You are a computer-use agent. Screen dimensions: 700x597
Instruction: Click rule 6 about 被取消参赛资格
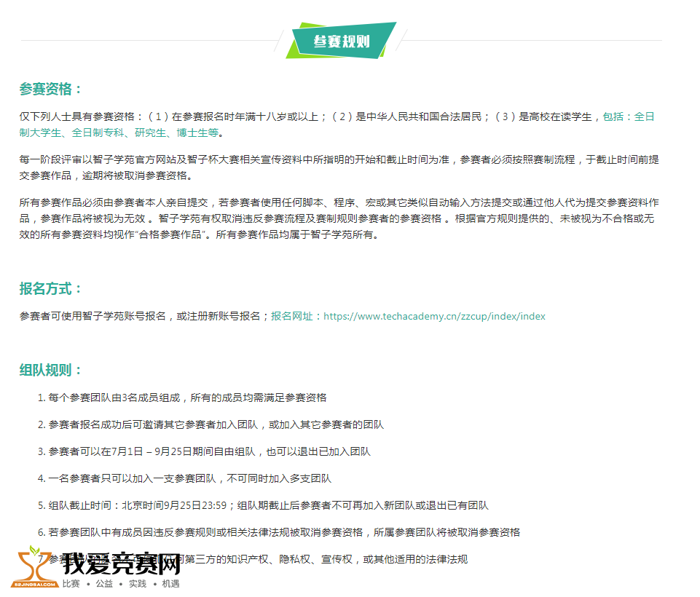coord(279,532)
